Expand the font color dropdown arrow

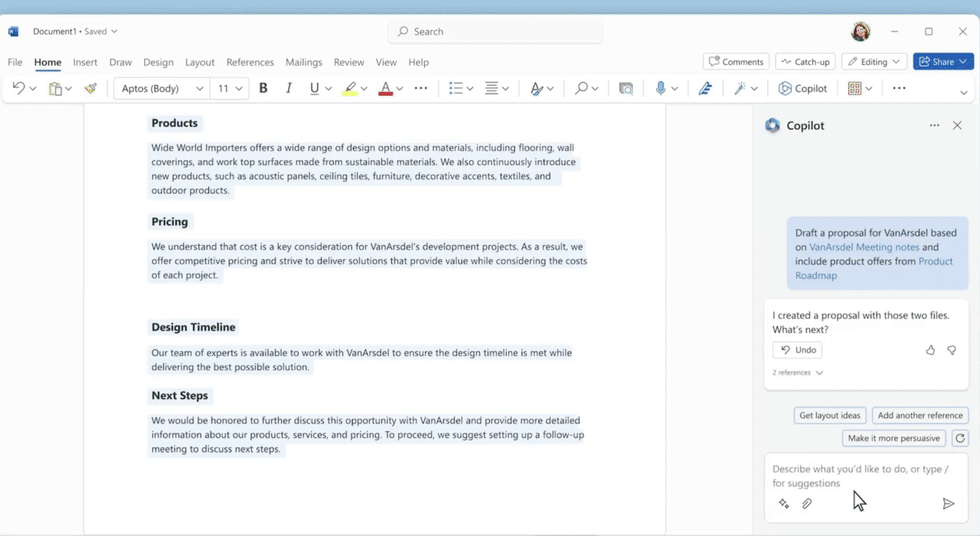(x=400, y=89)
